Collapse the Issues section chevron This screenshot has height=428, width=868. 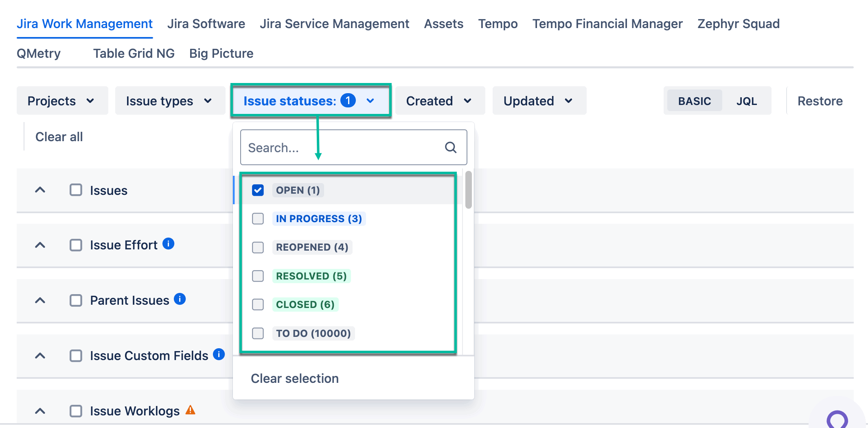40,190
